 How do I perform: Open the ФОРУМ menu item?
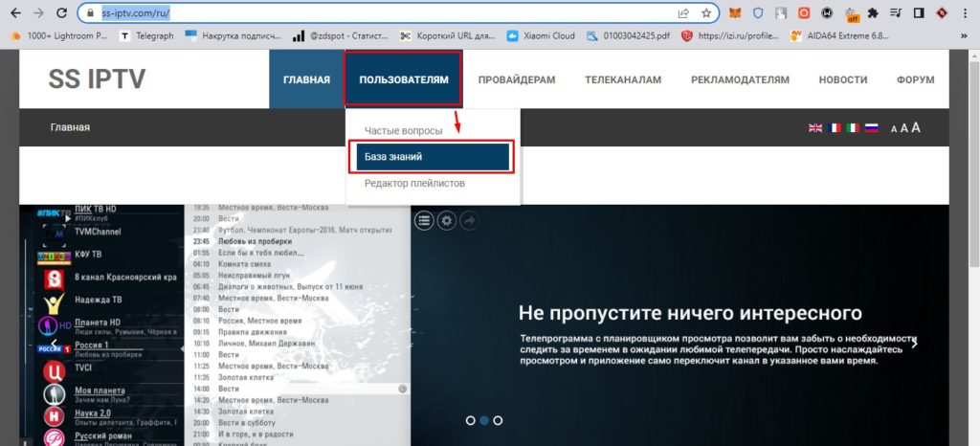point(916,80)
